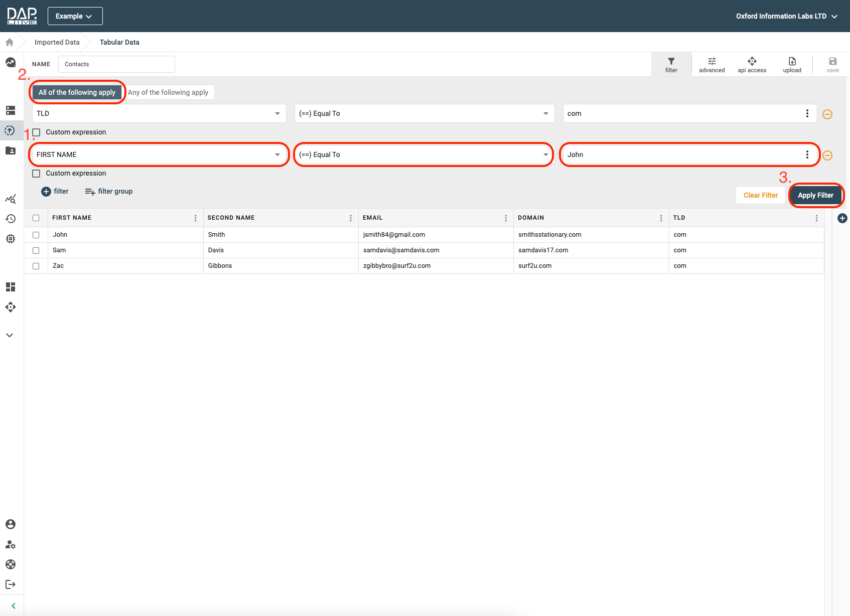This screenshot has height=616, width=850.
Task: Open FIRST NAME column options menu
Action: (195, 218)
